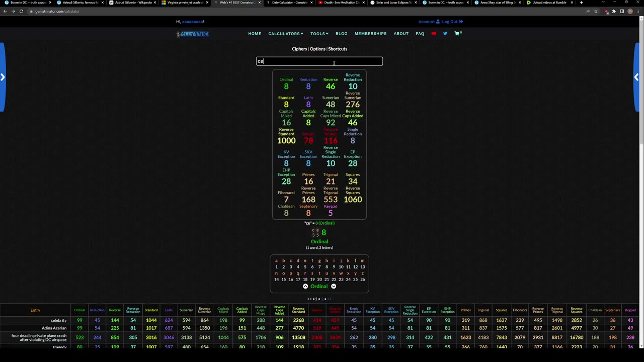Select the Reverse Trigonal value 553
This screenshot has height=362, width=644.
click(x=331, y=200)
